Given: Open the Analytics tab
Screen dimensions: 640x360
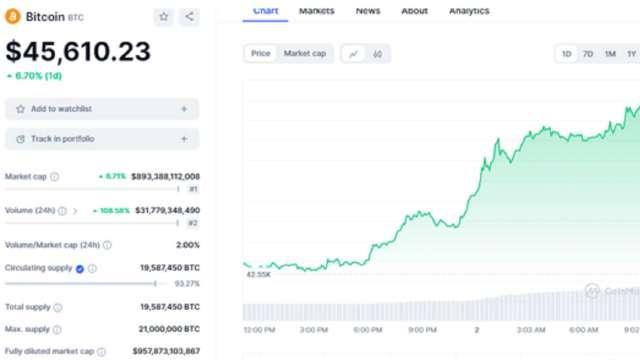Looking at the screenshot, I should (469, 11).
